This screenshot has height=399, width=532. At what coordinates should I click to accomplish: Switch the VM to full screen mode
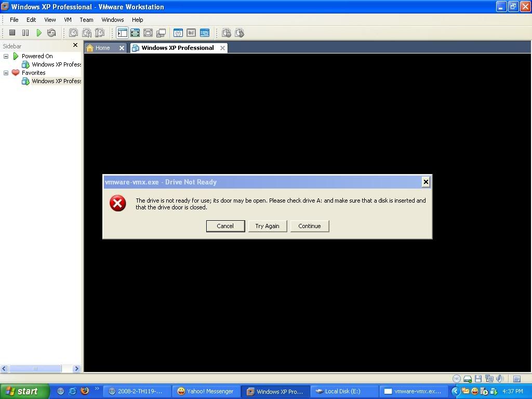pyautogui.click(x=135, y=33)
